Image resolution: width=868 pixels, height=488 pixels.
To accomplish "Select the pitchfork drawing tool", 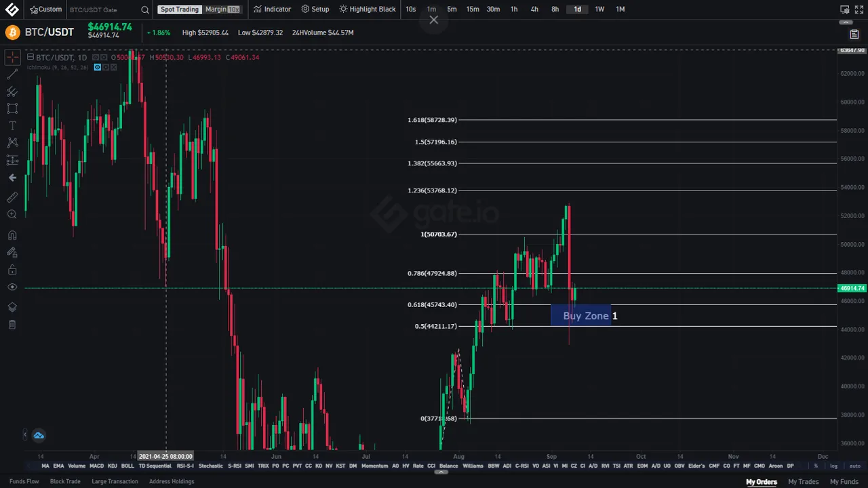I will tap(12, 91).
